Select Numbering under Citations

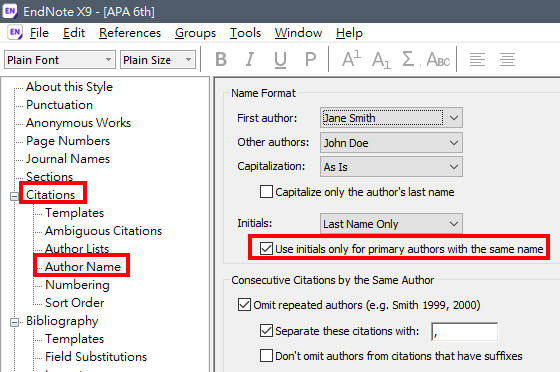coord(77,285)
